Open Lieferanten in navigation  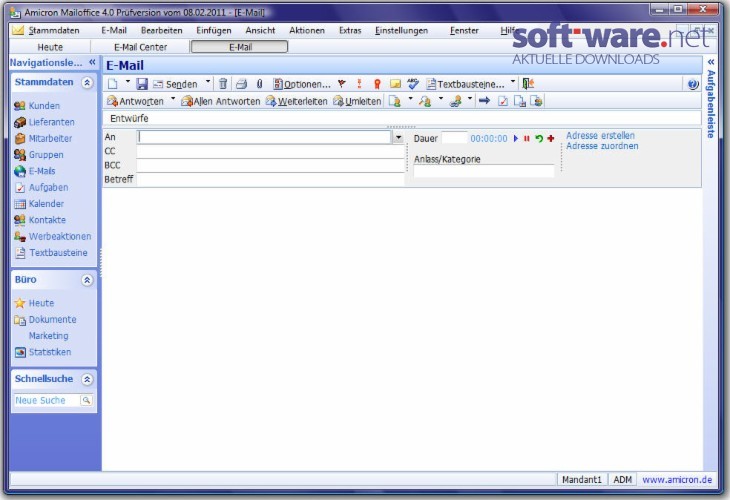44,122
